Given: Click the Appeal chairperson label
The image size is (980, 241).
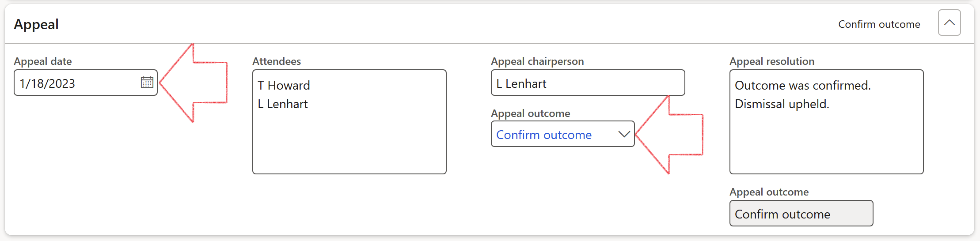Looking at the screenshot, I should click(537, 61).
